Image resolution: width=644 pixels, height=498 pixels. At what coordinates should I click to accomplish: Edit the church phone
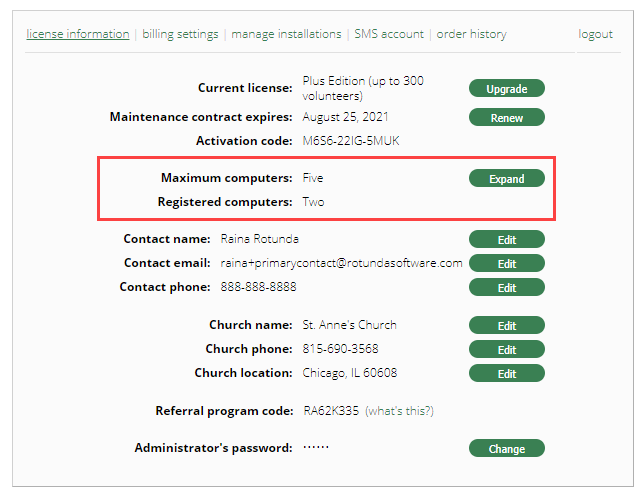click(x=506, y=350)
